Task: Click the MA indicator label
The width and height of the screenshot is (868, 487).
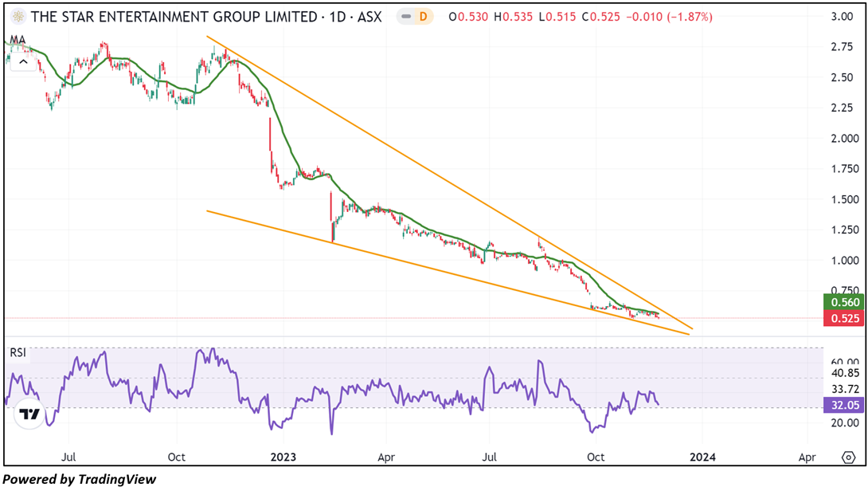Action: tap(18, 40)
